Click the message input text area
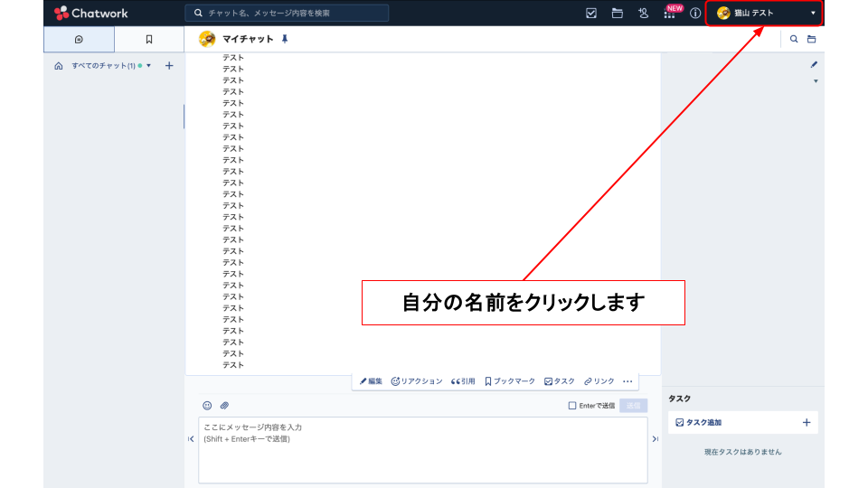The height and width of the screenshot is (488, 868). (x=422, y=450)
